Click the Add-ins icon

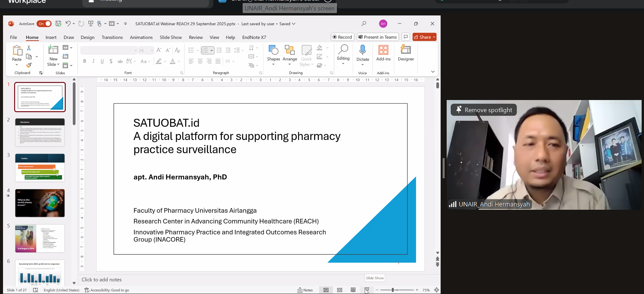383,53
